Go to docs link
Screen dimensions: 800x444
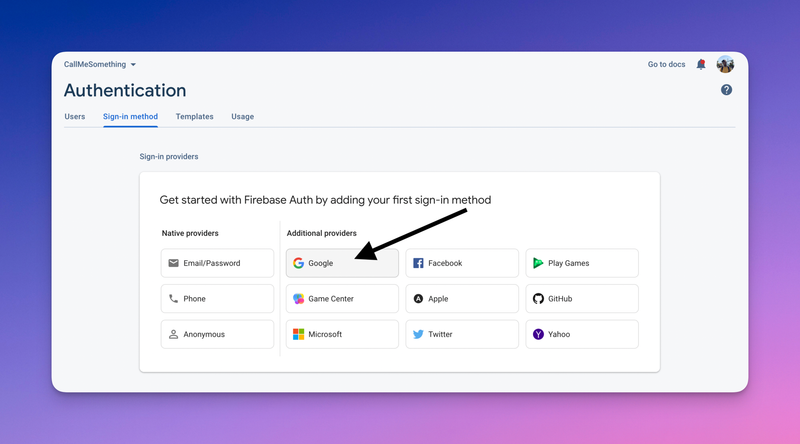click(666, 64)
